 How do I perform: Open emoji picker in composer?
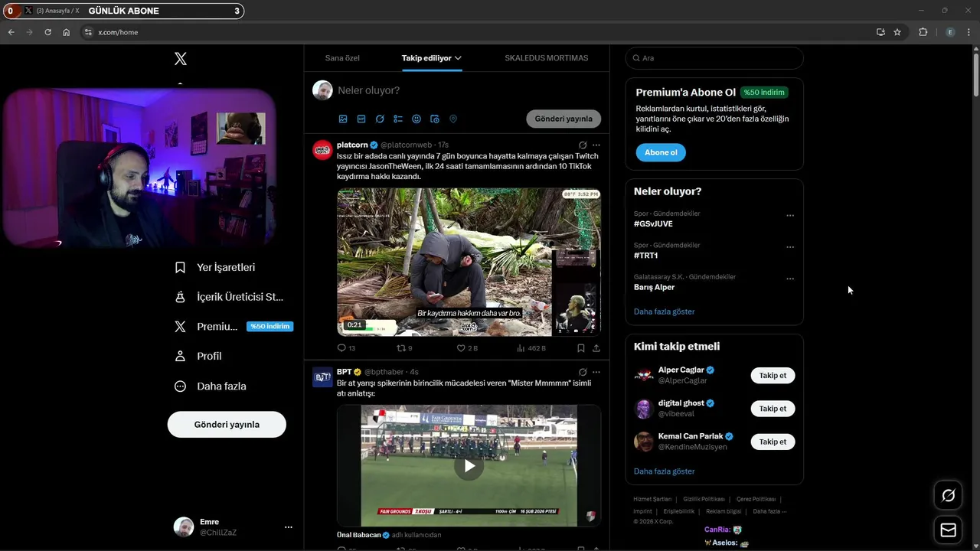coord(416,119)
